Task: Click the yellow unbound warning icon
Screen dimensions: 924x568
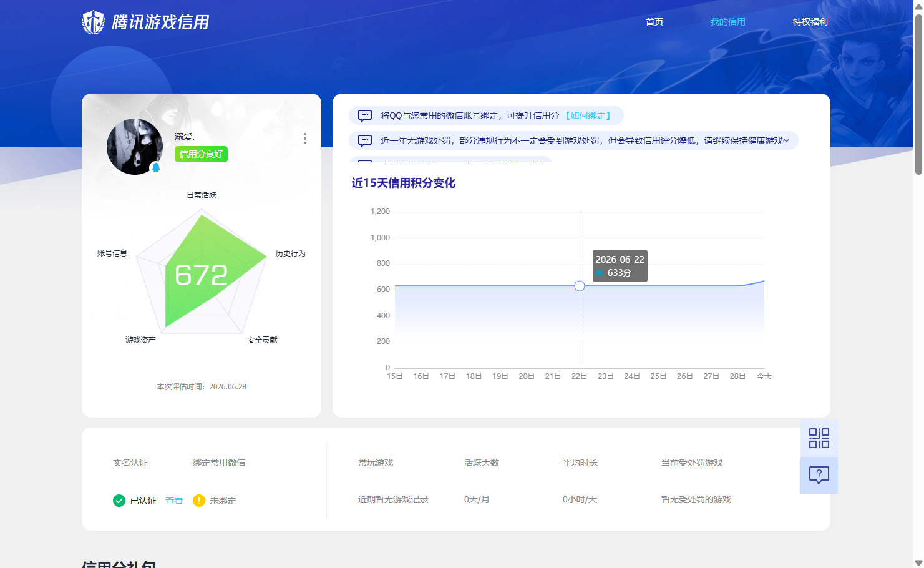Action: coord(199,501)
